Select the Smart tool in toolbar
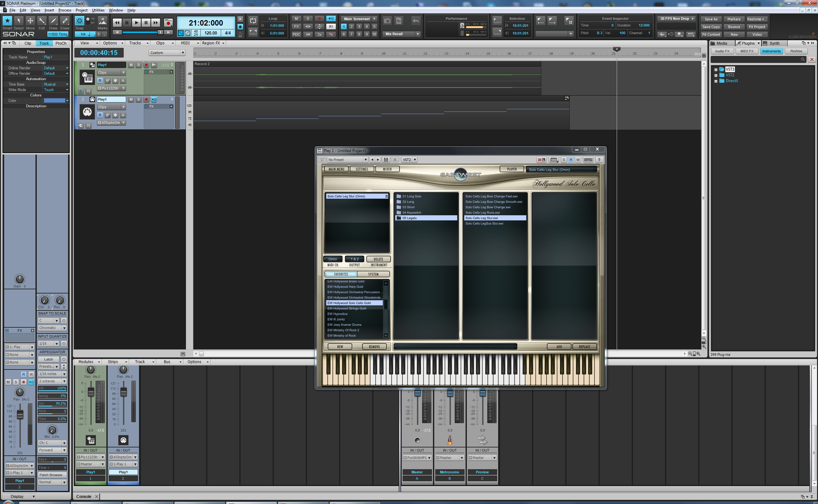The height and width of the screenshot is (504, 818). coord(7,21)
